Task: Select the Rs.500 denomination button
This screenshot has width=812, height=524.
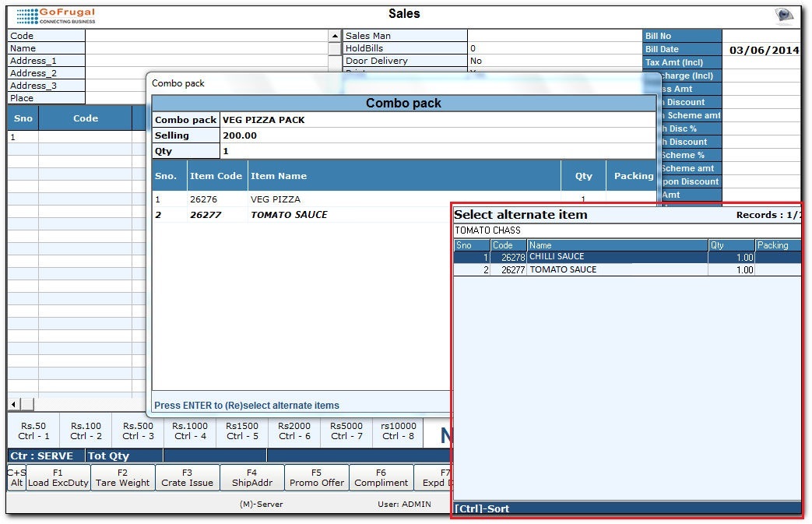Action: pos(138,431)
